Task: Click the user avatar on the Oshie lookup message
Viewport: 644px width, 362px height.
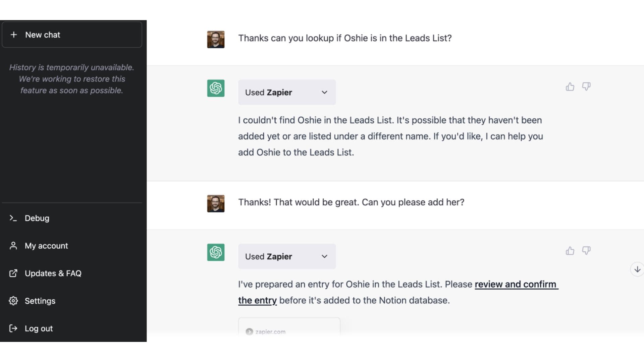Action: click(216, 39)
